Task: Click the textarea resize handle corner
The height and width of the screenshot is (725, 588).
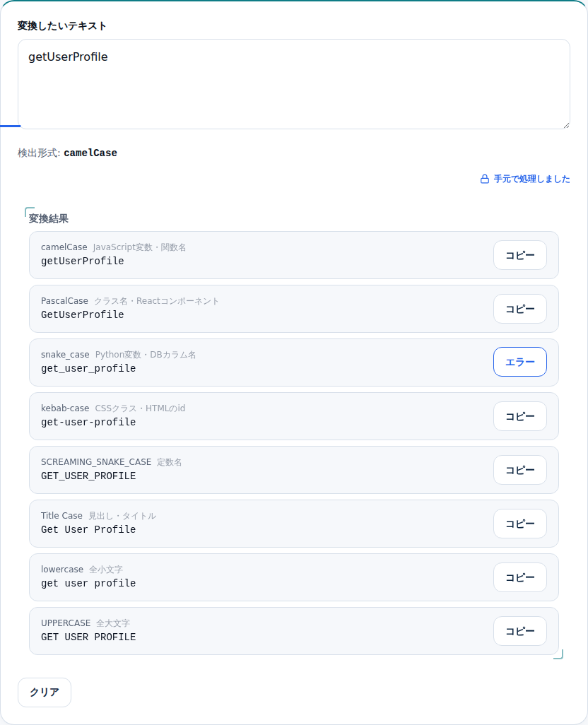Action: pyautogui.click(x=566, y=125)
